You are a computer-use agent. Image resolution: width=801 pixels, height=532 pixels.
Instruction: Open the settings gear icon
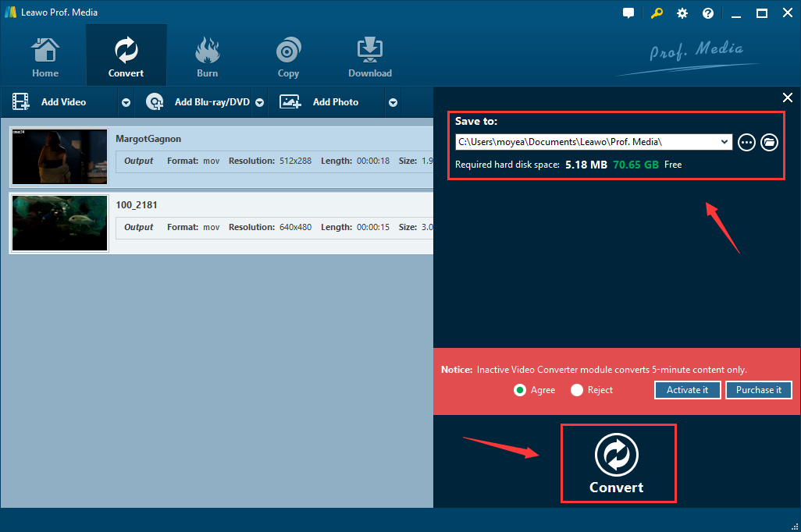[682, 13]
